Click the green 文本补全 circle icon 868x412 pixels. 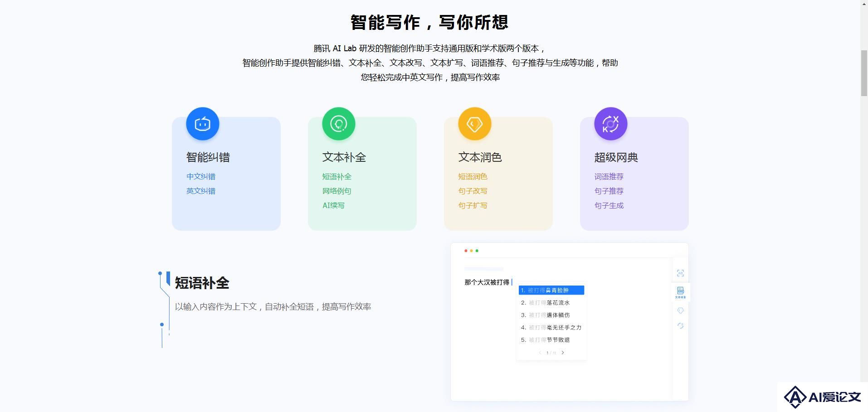(x=339, y=124)
